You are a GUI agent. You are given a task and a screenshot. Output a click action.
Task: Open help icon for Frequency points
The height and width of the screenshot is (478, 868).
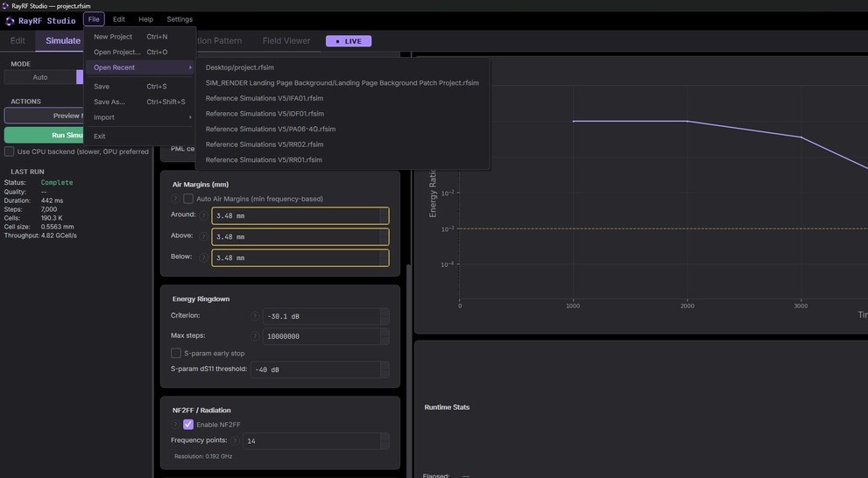click(235, 440)
